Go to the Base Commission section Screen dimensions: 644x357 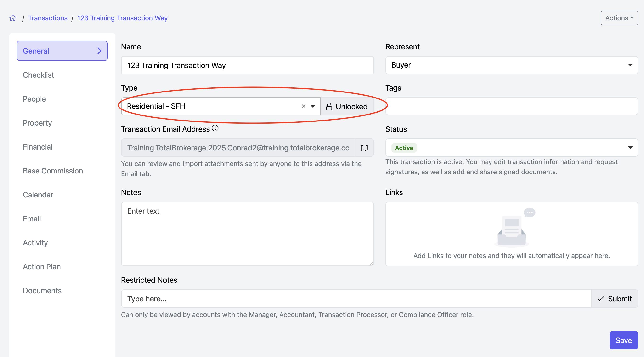coord(53,171)
